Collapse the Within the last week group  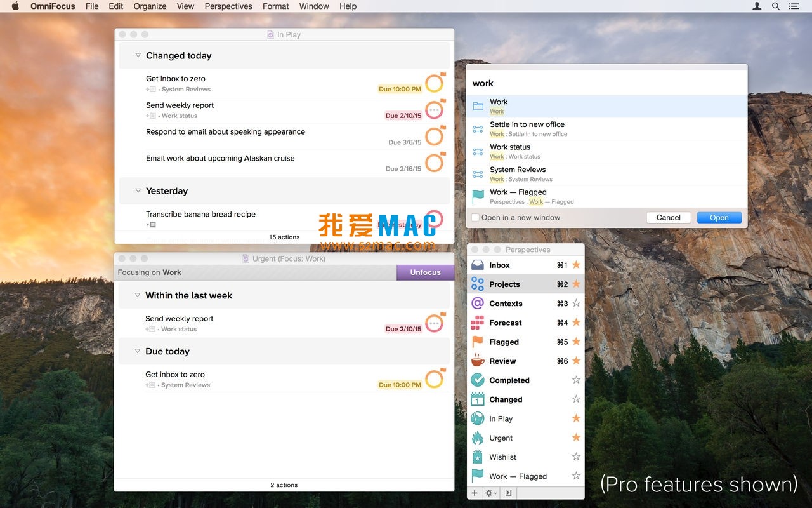point(138,295)
